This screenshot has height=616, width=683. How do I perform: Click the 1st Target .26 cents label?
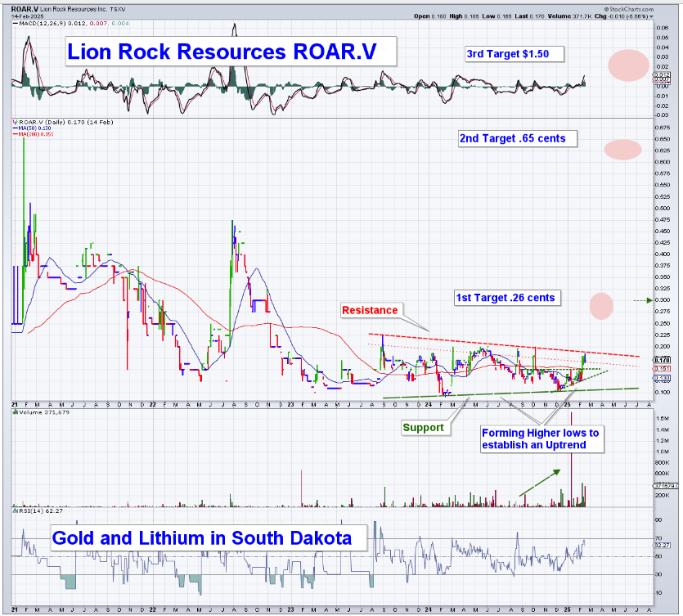pyautogui.click(x=507, y=298)
